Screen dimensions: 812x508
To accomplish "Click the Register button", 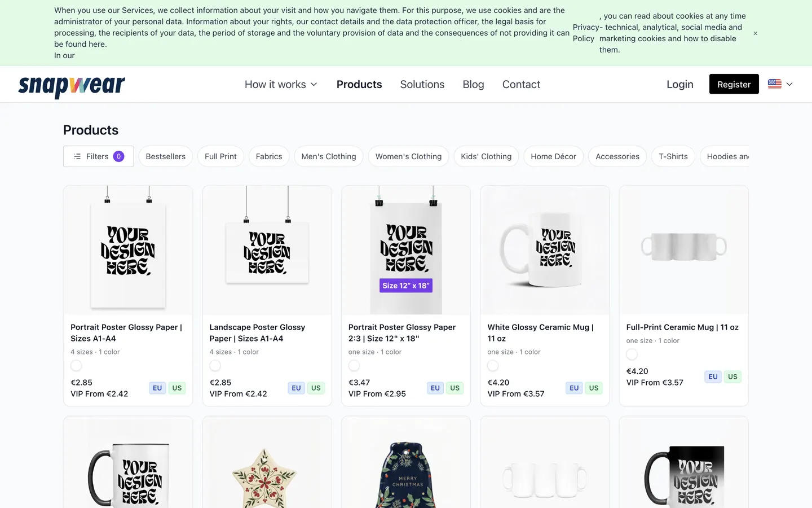I will (x=734, y=84).
